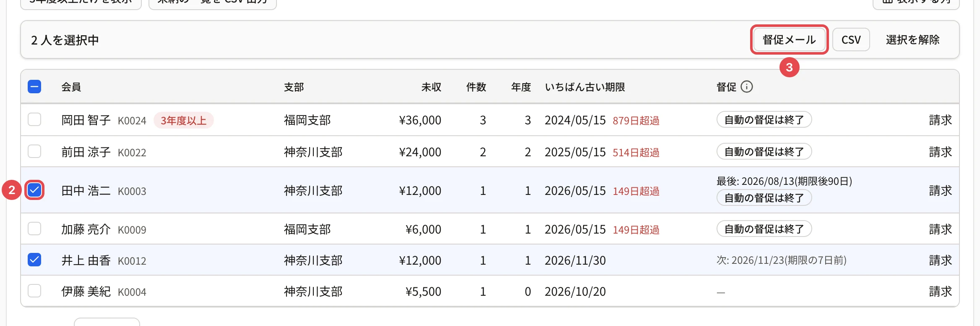The width and height of the screenshot is (980, 326).
Task: Click the member ID K0009
Action: pyautogui.click(x=132, y=230)
